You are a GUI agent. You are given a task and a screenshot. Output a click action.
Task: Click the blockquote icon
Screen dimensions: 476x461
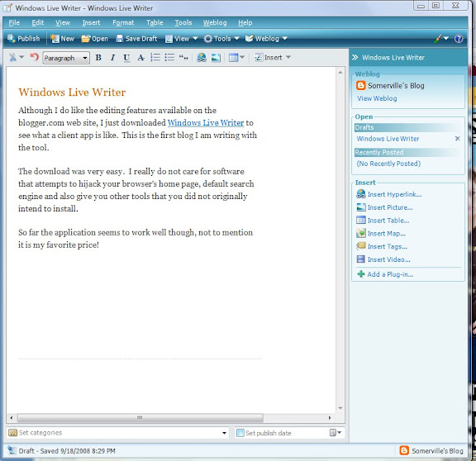(x=183, y=57)
